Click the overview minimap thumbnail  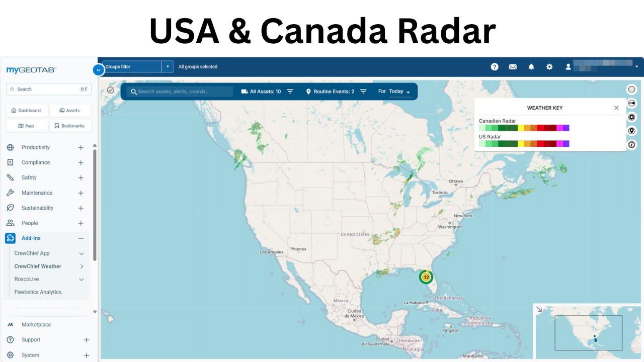[x=588, y=332]
